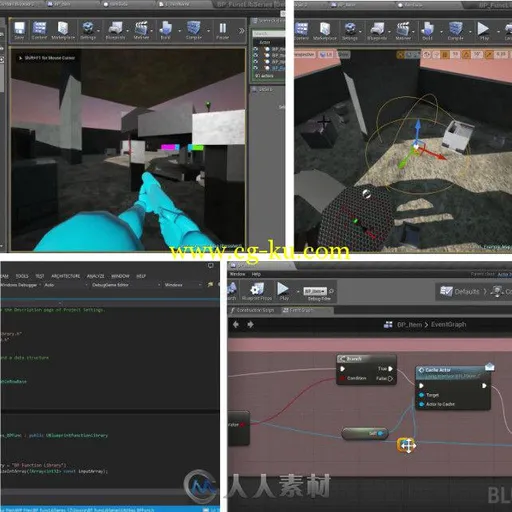Open Content browser in top-right editor toolbar
This screenshot has height=512, width=512.
click(301, 31)
